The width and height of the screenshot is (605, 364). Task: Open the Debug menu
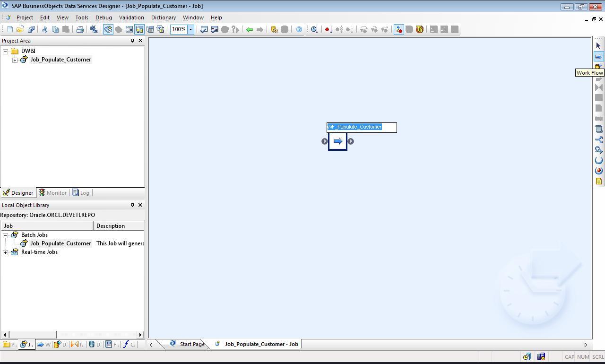[x=104, y=17]
